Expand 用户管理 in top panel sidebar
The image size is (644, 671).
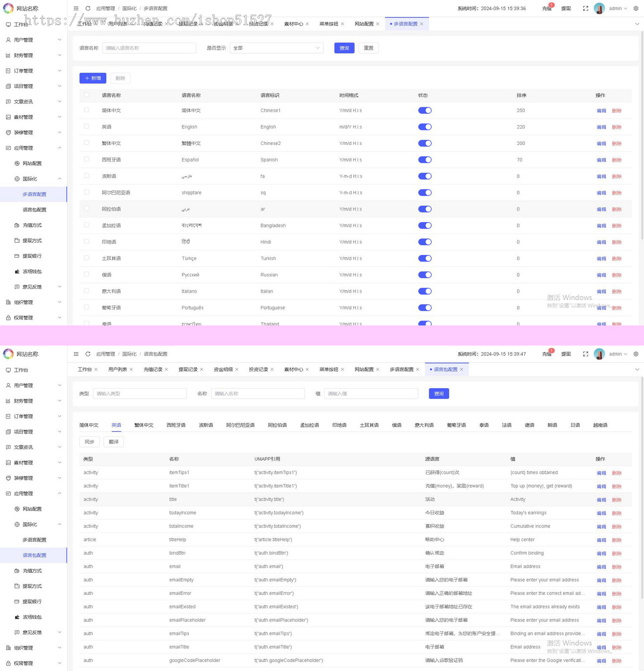coord(33,40)
